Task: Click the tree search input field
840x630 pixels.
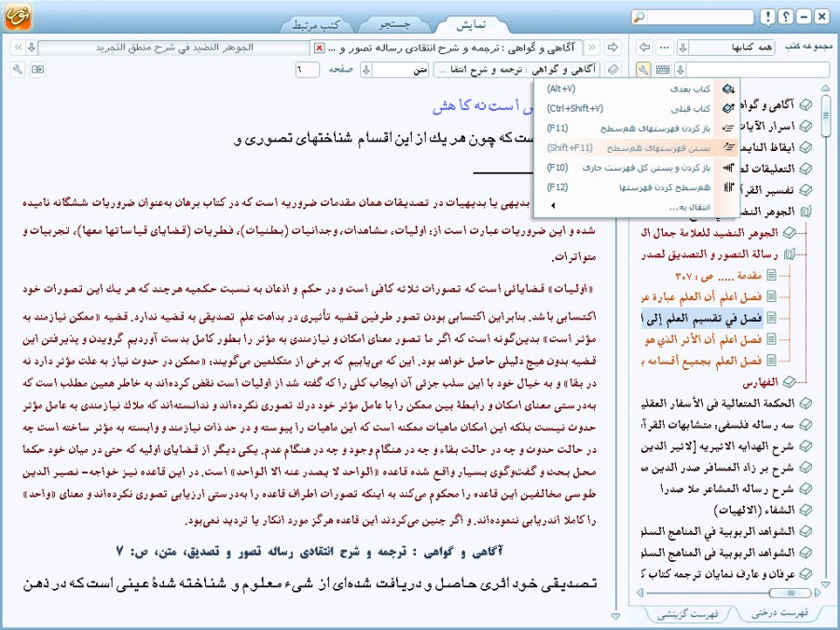Action: [758, 70]
